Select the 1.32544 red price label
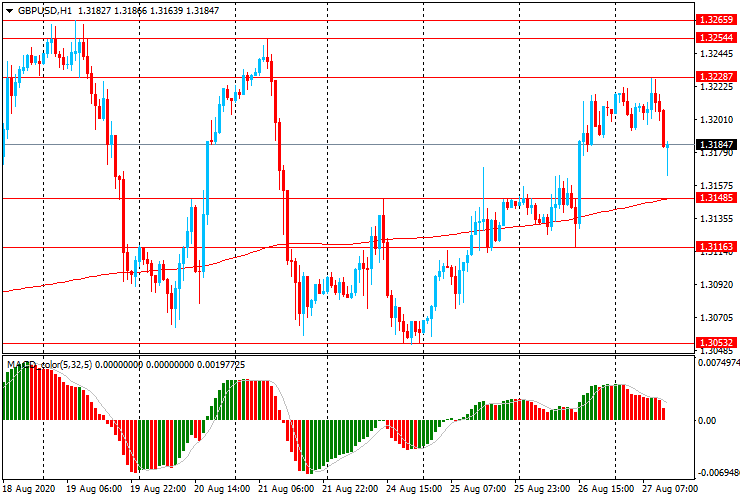 [717, 37]
